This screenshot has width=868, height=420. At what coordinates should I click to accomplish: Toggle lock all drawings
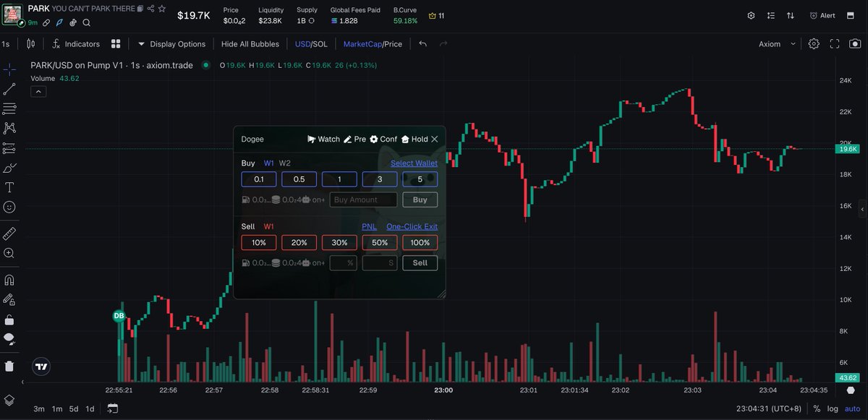coord(9,319)
